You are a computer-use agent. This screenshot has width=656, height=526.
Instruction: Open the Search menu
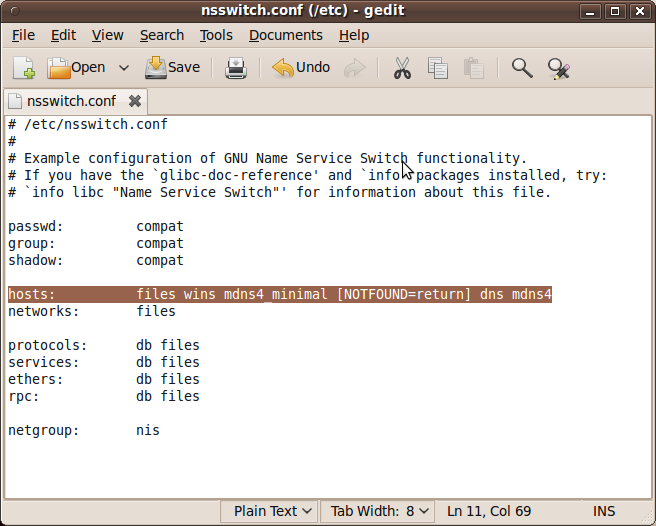161,35
